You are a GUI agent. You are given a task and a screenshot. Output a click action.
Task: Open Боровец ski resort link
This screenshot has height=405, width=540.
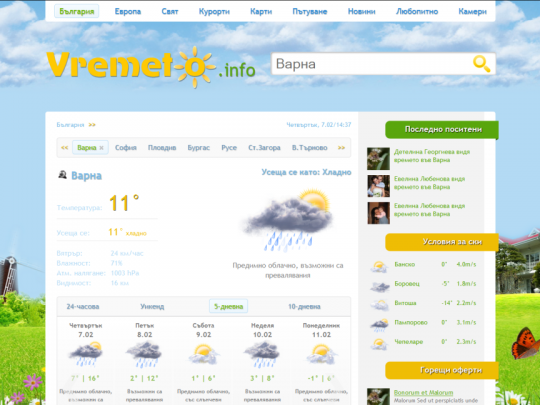(x=407, y=284)
